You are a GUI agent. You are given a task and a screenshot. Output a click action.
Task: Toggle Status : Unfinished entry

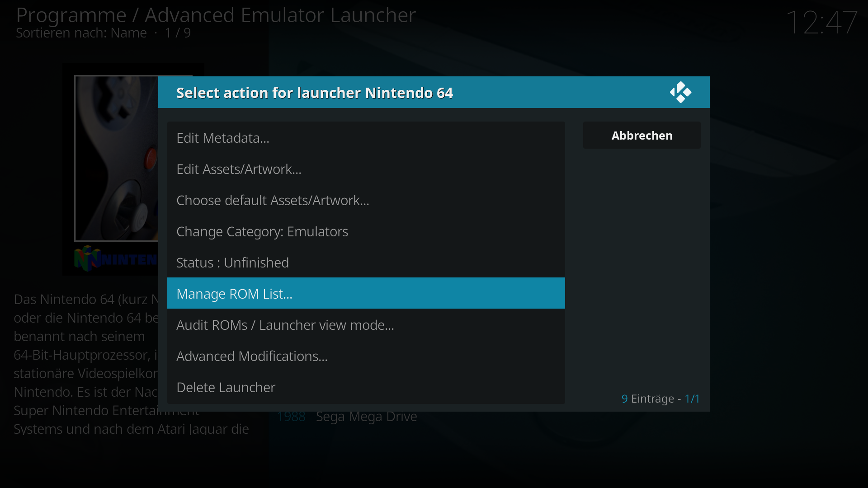(366, 262)
